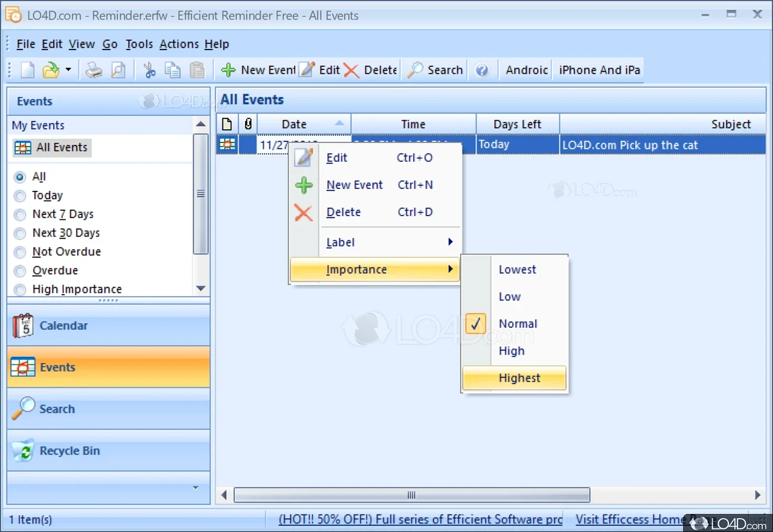Open the Recycle Bin sidebar icon
773x532 pixels.
point(22,450)
